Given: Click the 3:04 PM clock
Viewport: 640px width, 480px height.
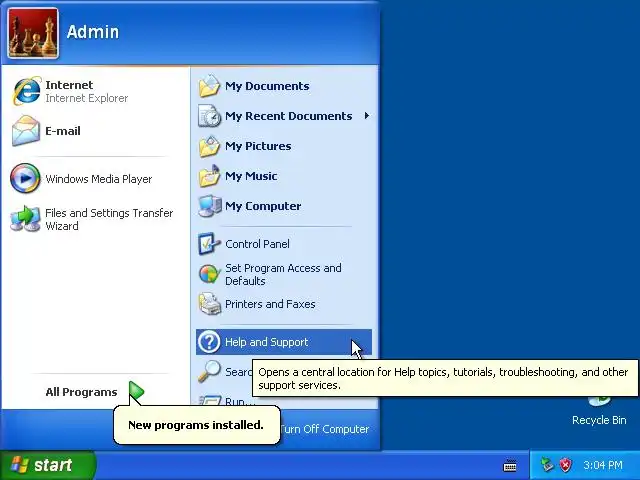Looking at the screenshot, I should click(603, 465).
